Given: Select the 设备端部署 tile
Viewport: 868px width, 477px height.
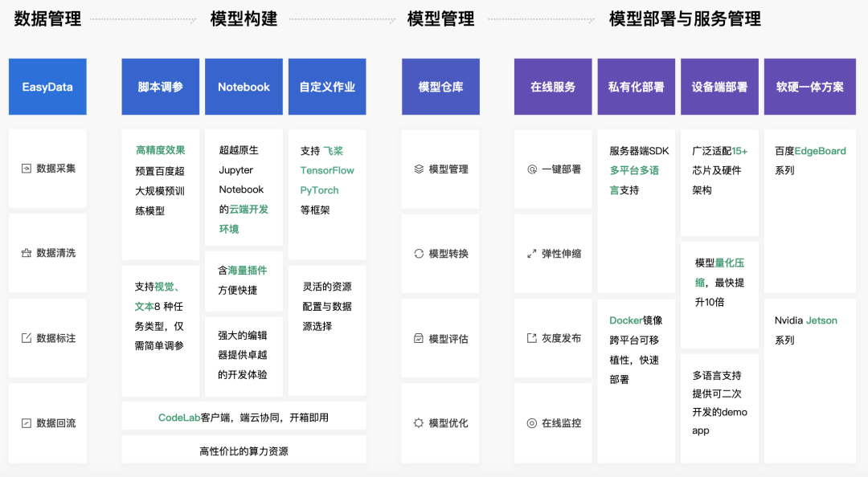Looking at the screenshot, I should (719, 87).
